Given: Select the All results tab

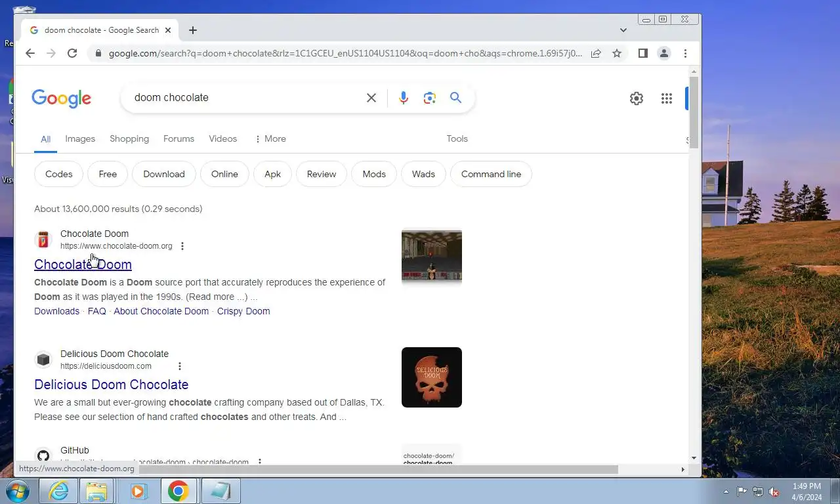Looking at the screenshot, I should [45, 139].
